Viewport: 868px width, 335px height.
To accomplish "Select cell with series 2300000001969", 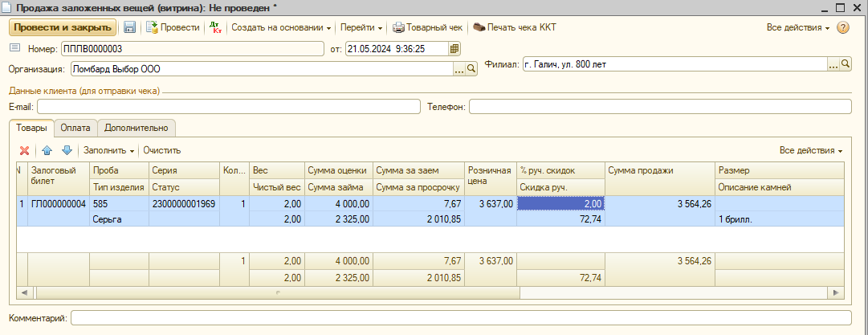I will tap(185, 204).
